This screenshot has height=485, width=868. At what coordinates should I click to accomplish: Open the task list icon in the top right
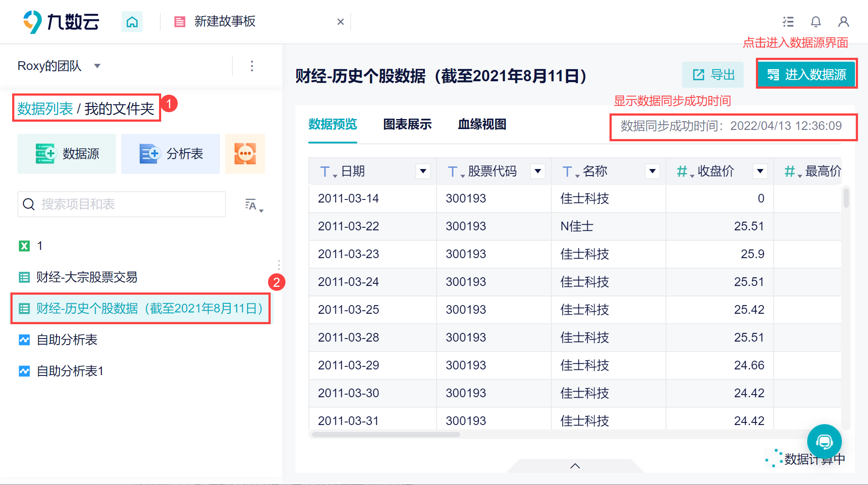(788, 22)
